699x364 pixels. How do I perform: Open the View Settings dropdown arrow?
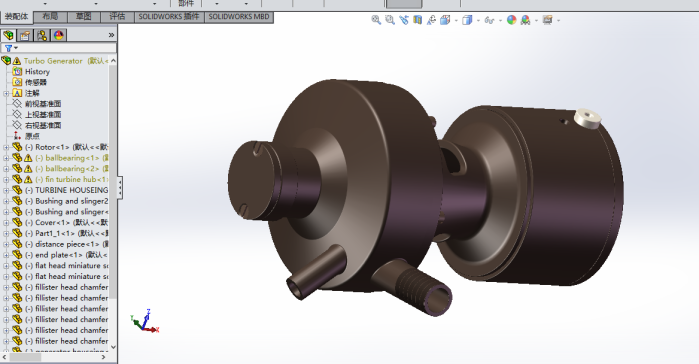coord(558,20)
